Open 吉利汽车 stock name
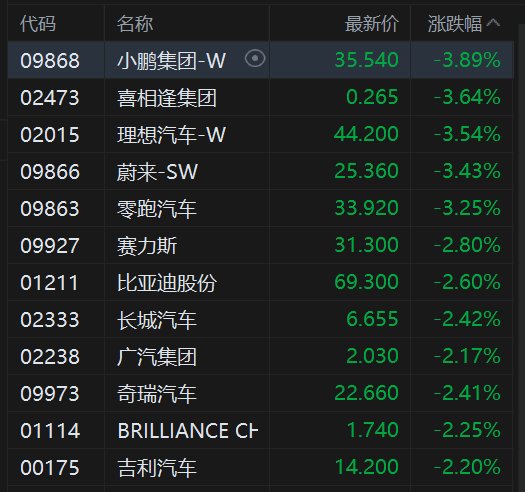The width and height of the screenshot is (525, 492). [x=157, y=468]
